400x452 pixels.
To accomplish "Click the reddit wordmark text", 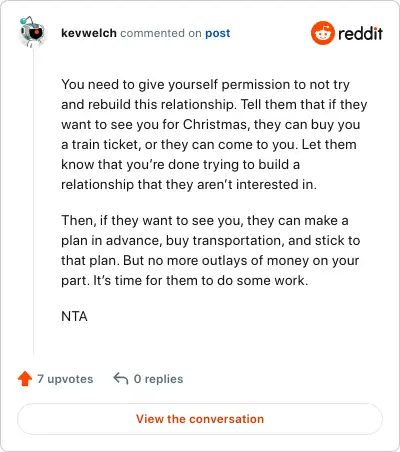I will [360, 33].
